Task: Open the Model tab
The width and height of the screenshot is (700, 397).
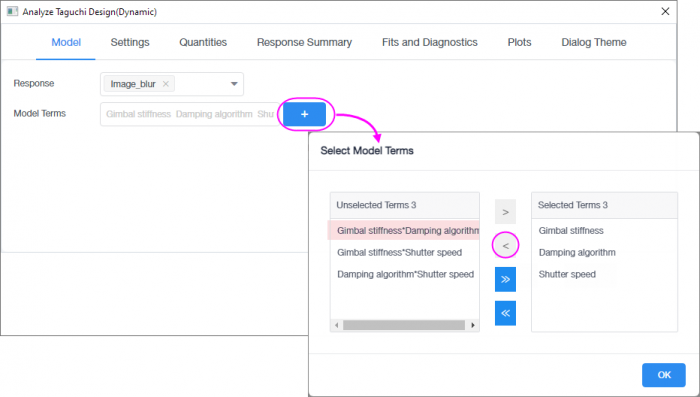Action: pos(66,42)
